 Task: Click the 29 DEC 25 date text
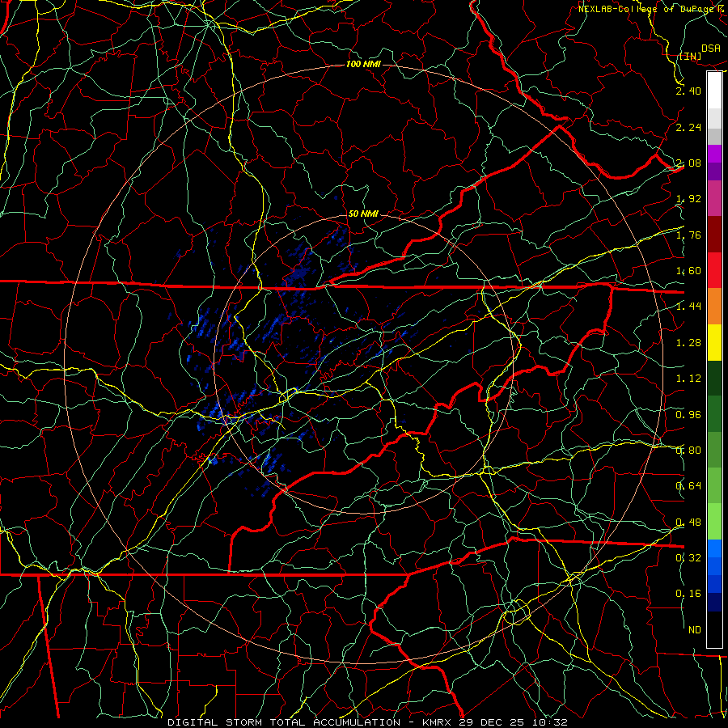click(x=492, y=722)
